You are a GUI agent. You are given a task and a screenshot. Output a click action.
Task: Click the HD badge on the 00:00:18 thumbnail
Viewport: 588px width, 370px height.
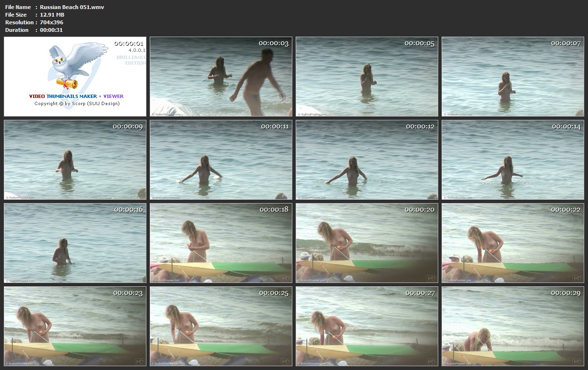point(285,278)
